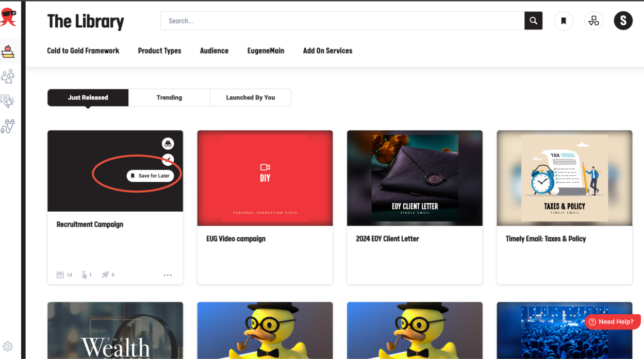Open the blue crowd concert thumbnail
Screen dimensions: 644x359
tap(565, 331)
